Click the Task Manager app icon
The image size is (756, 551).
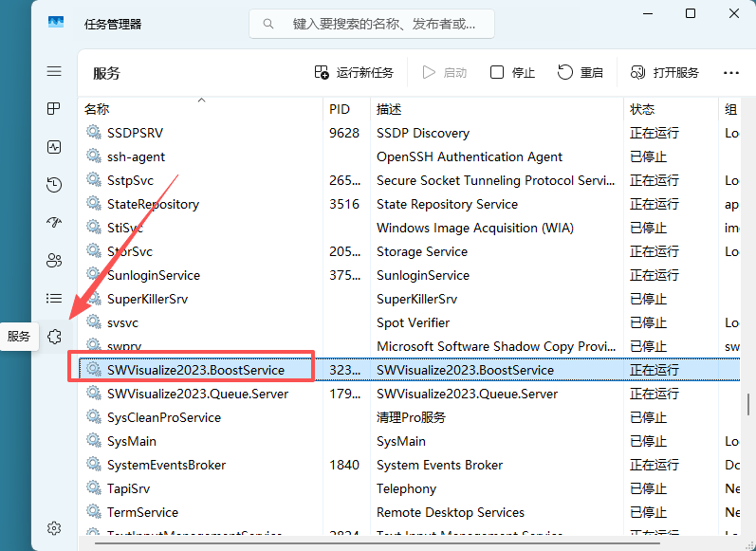pyautogui.click(x=56, y=22)
